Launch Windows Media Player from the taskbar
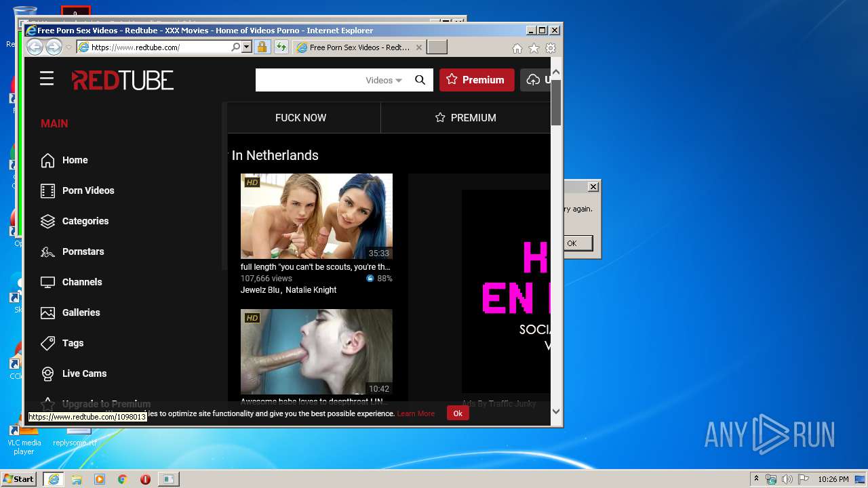 point(100,479)
